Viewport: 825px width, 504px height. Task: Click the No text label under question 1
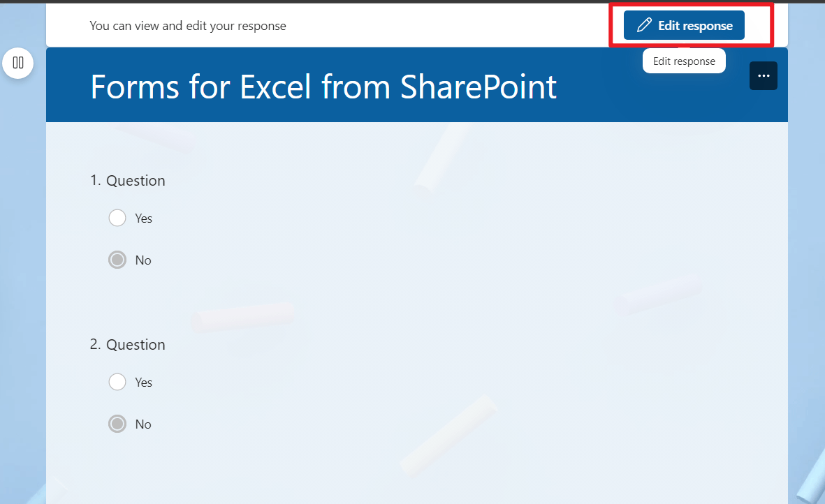(143, 260)
